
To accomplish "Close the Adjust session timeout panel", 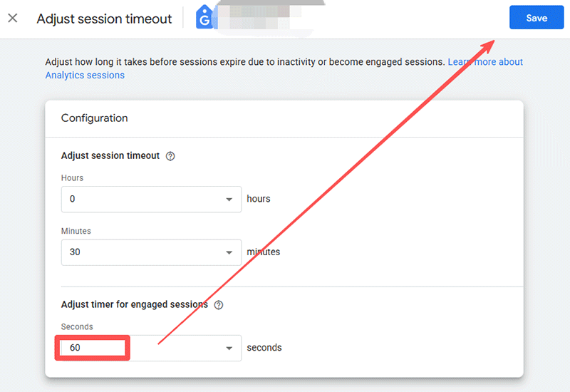I will pyautogui.click(x=13, y=19).
